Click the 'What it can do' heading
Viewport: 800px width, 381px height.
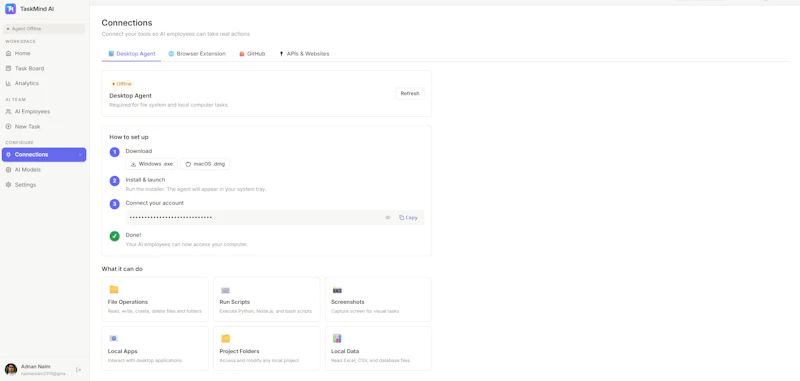pyautogui.click(x=122, y=269)
